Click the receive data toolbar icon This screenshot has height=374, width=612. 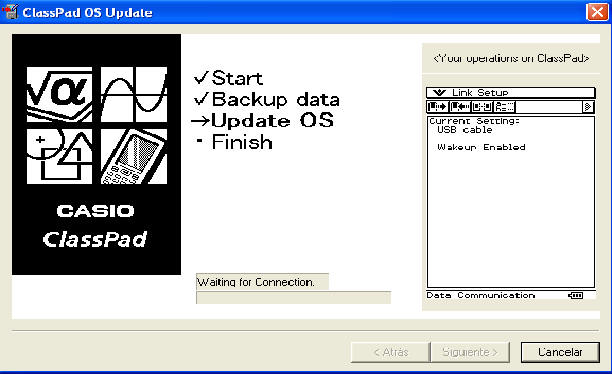click(460, 107)
